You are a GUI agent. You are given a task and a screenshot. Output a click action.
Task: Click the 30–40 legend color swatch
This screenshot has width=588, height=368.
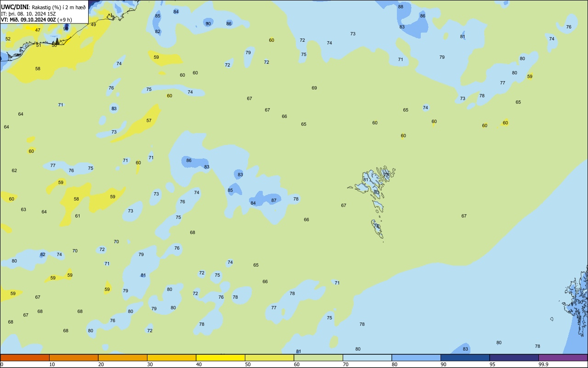(171, 357)
